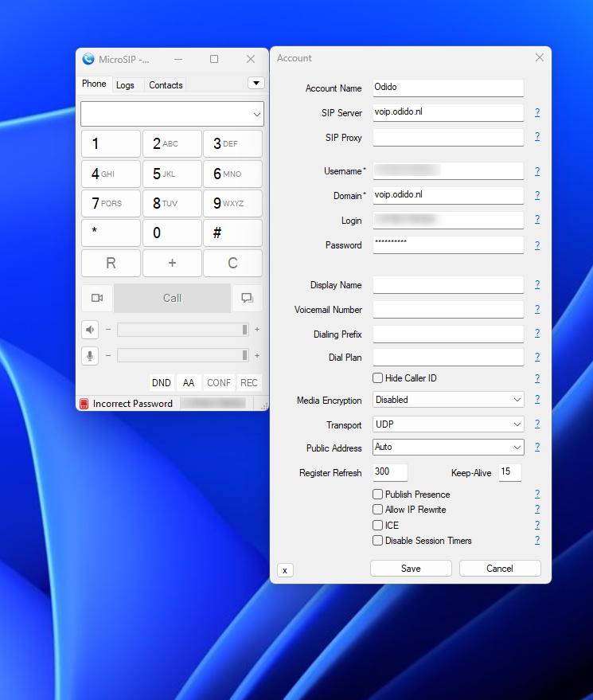
Task: Click the Dial Plan input field
Action: coord(448,357)
